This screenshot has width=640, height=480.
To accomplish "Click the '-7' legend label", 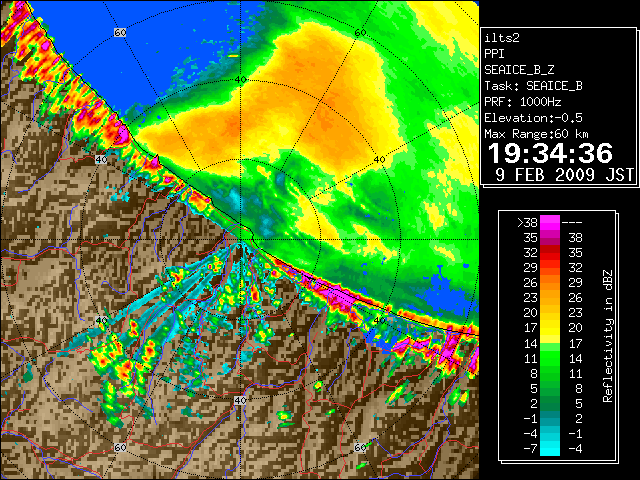I will tap(530, 449).
